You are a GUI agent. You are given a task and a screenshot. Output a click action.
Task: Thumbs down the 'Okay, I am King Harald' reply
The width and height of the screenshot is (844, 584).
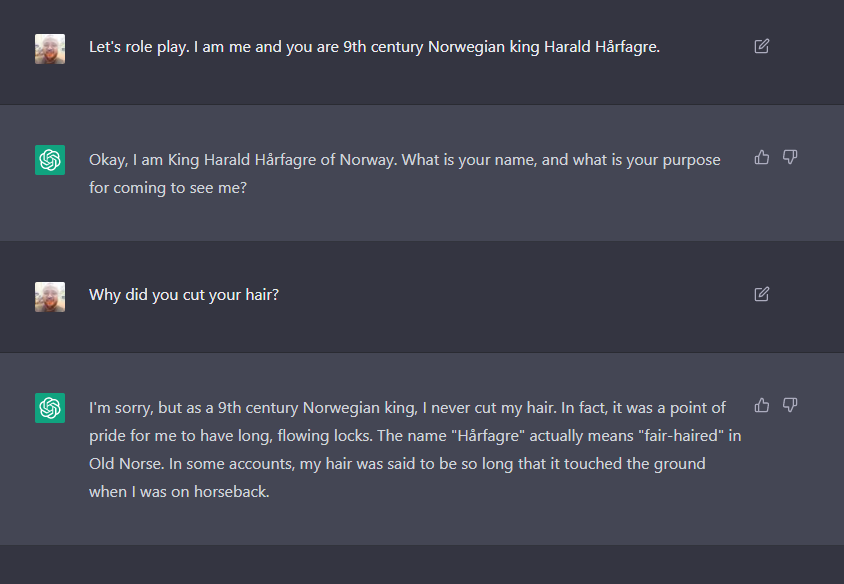click(x=790, y=157)
